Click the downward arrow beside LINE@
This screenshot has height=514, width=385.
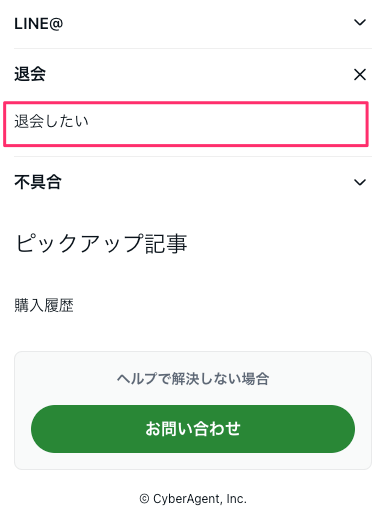click(360, 23)
